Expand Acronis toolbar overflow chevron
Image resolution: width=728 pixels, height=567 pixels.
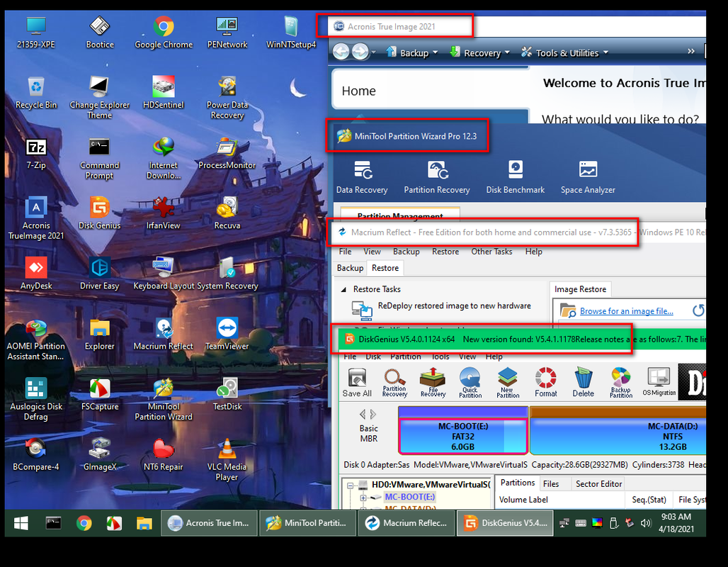coord(691,51)
